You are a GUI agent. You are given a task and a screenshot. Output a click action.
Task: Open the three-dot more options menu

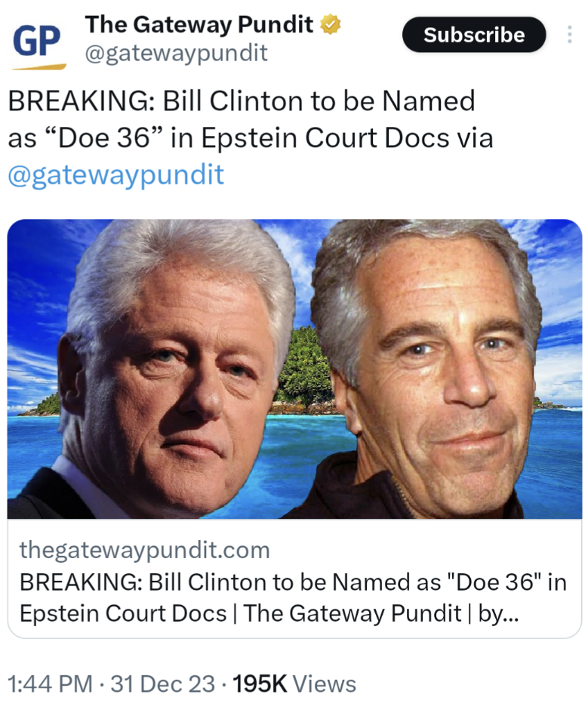pyautogui.click(x=570, y=35)
